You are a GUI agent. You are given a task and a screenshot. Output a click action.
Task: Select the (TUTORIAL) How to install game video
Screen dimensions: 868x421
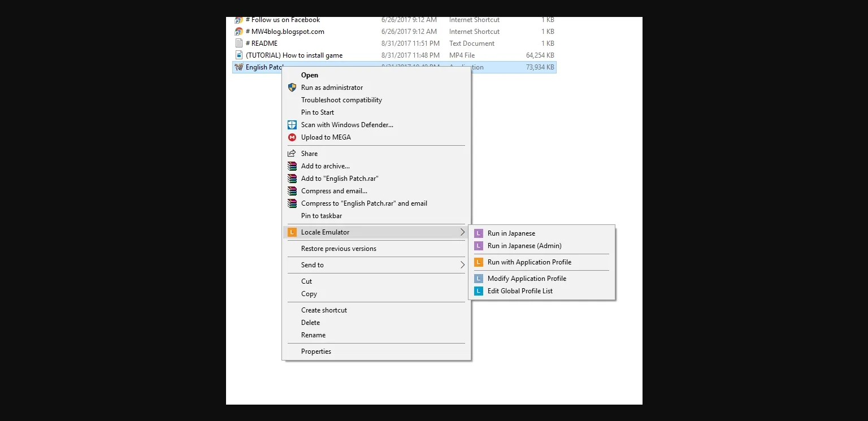point(294,55)
